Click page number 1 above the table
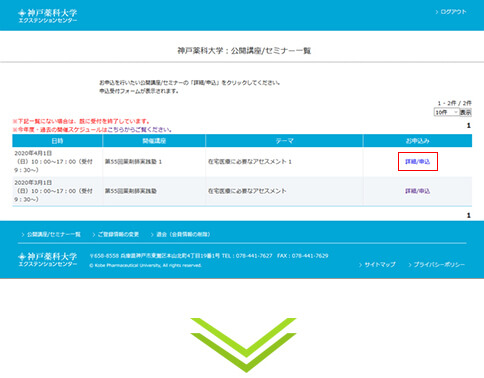 tap(468, 126)
